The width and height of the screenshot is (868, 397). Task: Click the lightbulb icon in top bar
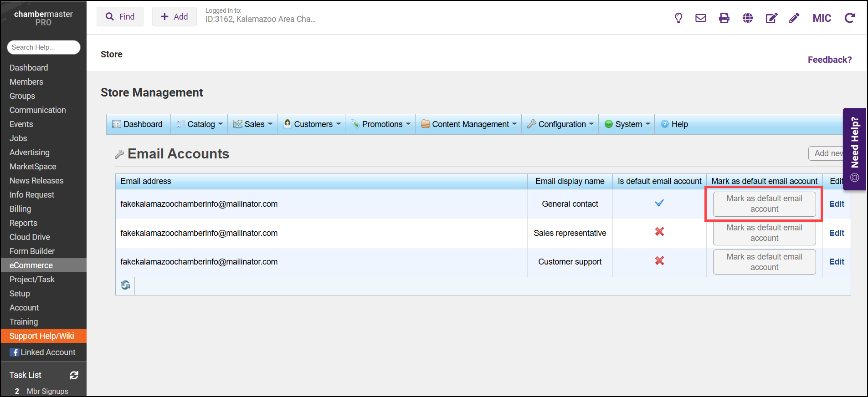(x=678, y=18)
